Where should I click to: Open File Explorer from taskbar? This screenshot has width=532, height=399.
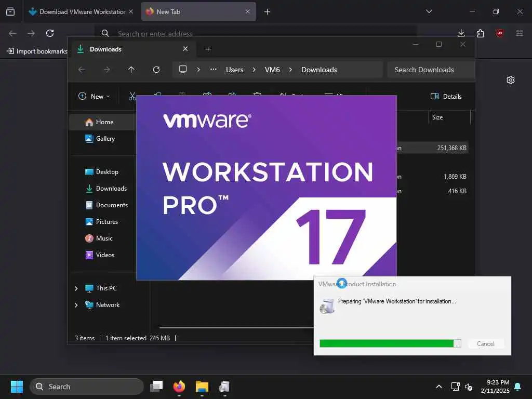pyautogui.click(x=202, y=387)
